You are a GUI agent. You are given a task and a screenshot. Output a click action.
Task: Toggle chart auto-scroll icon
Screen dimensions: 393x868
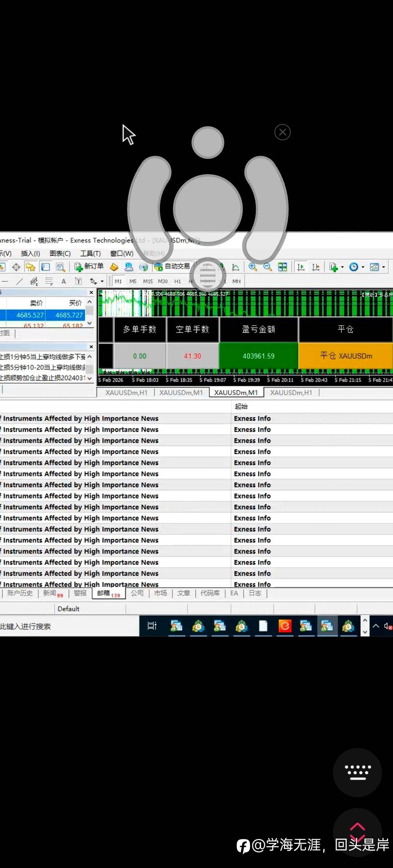coord(301,268)
